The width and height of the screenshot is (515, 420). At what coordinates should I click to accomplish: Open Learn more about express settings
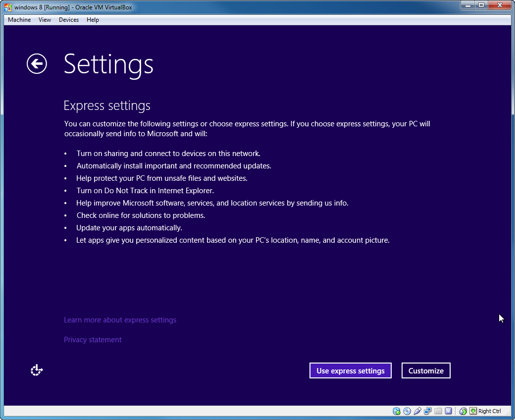coord(120,320)
